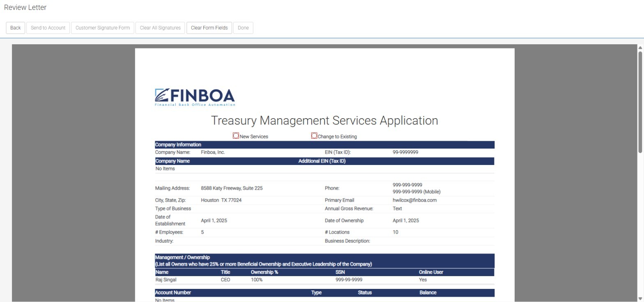Open the Customer Signature Form
This screenshot has width=644, height=302.
tap(102, 28)
